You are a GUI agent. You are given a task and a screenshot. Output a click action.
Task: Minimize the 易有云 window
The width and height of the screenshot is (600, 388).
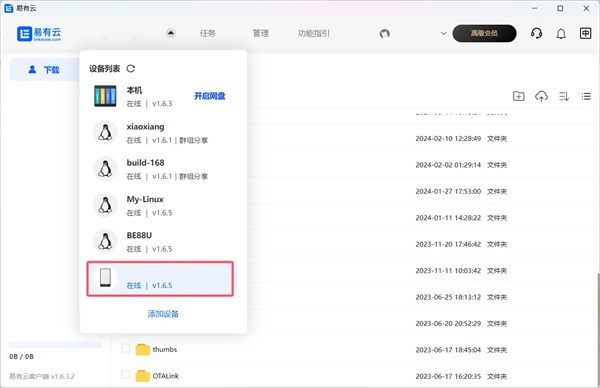535,8
